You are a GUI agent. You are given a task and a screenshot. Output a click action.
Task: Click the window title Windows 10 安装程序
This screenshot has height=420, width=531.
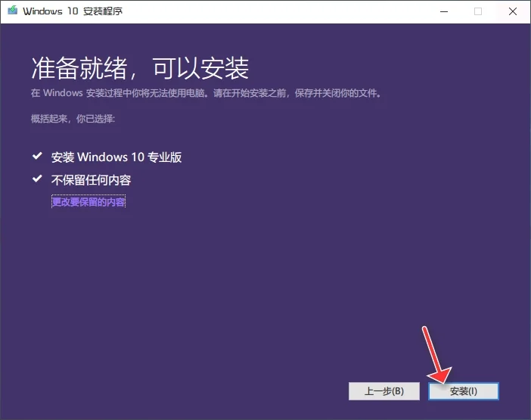click(x=73, y=11)
